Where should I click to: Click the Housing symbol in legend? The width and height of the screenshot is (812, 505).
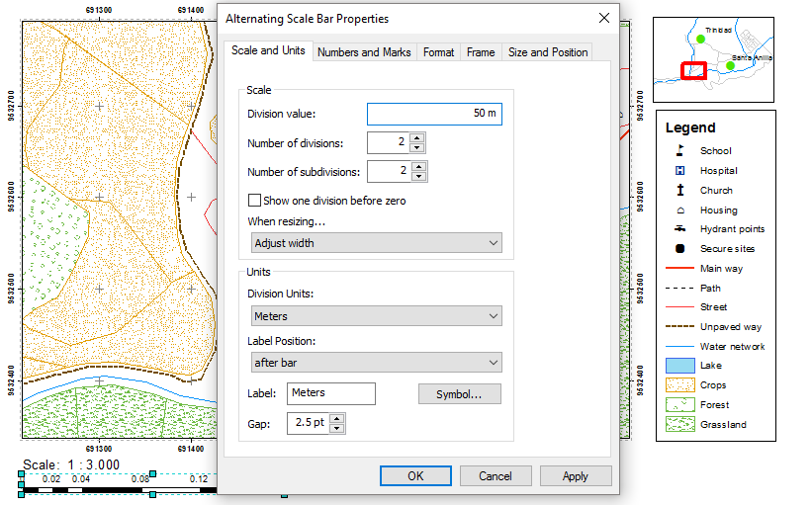[679, 210]
